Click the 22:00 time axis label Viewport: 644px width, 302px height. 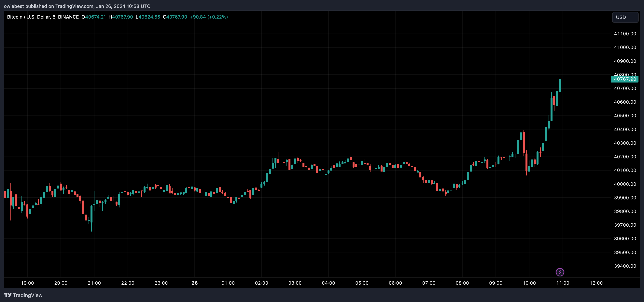128,283
